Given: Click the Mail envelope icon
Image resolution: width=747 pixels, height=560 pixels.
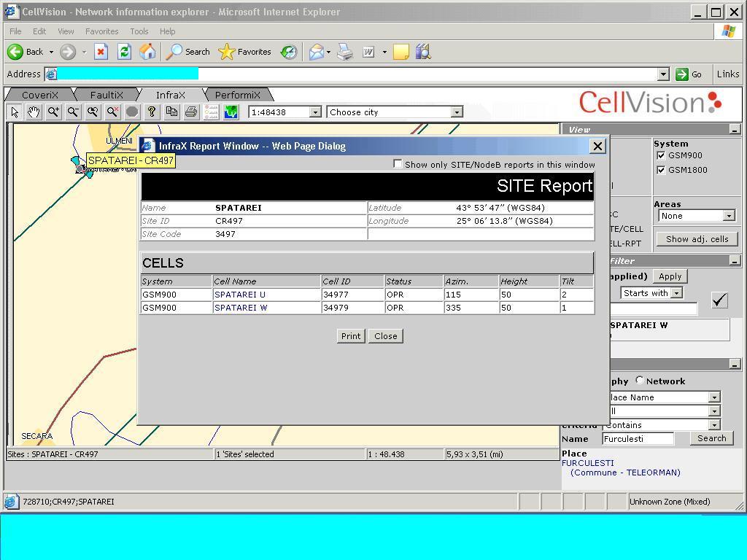Looking at the screenshot, I should pos(317,52).
